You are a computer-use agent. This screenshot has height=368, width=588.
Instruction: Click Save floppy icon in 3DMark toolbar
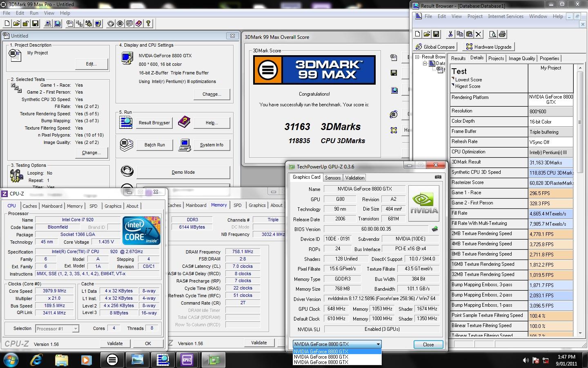pyautogui.click(x=35, y=24)
